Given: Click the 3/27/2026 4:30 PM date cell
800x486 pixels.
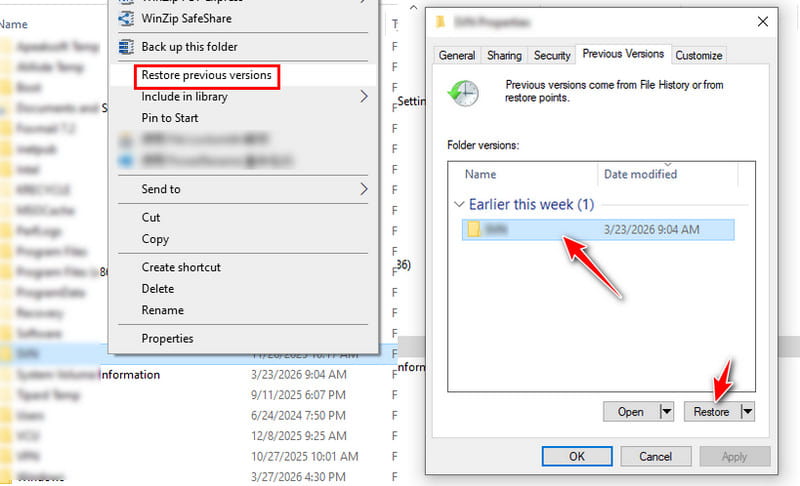Looking at the screenshot, I should [298, 477].
